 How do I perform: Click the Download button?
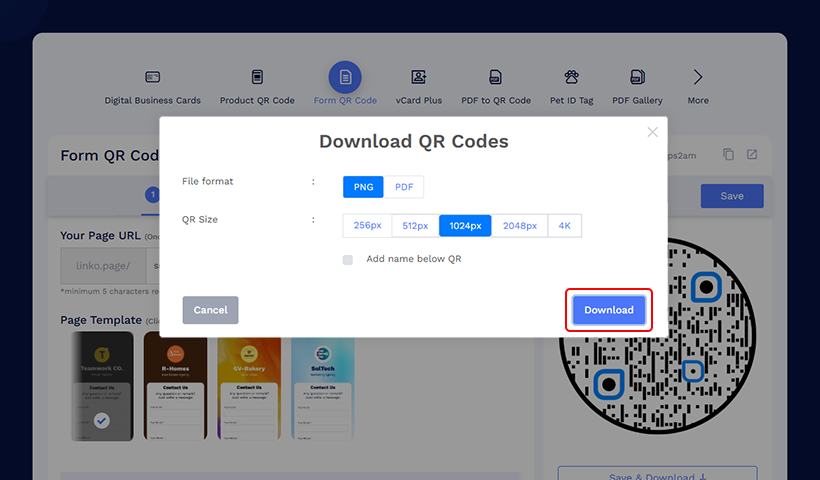[609, 310]
